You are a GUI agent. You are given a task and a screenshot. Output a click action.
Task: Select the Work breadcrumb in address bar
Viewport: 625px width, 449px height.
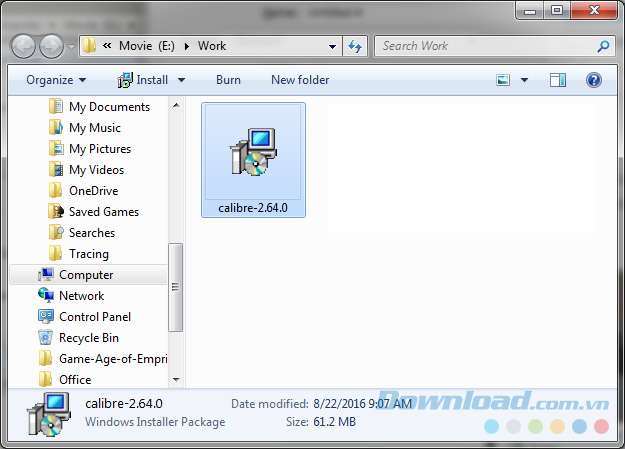[x=212, y=46]
